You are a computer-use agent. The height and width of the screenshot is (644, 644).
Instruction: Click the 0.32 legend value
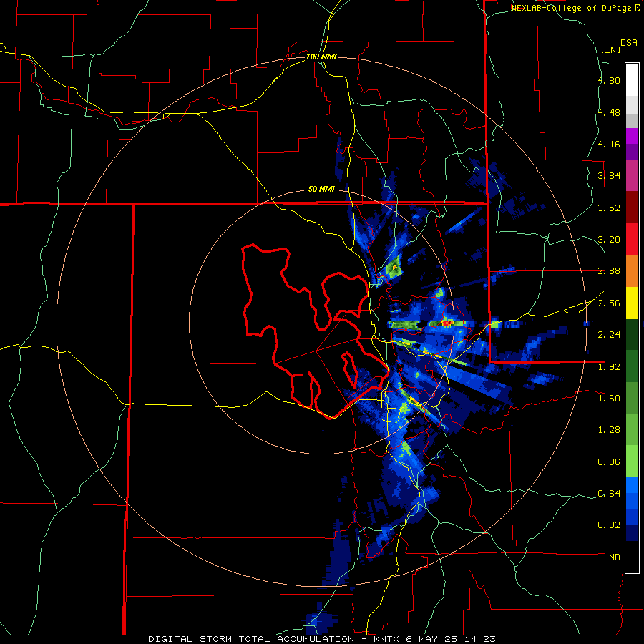[609, 525]
